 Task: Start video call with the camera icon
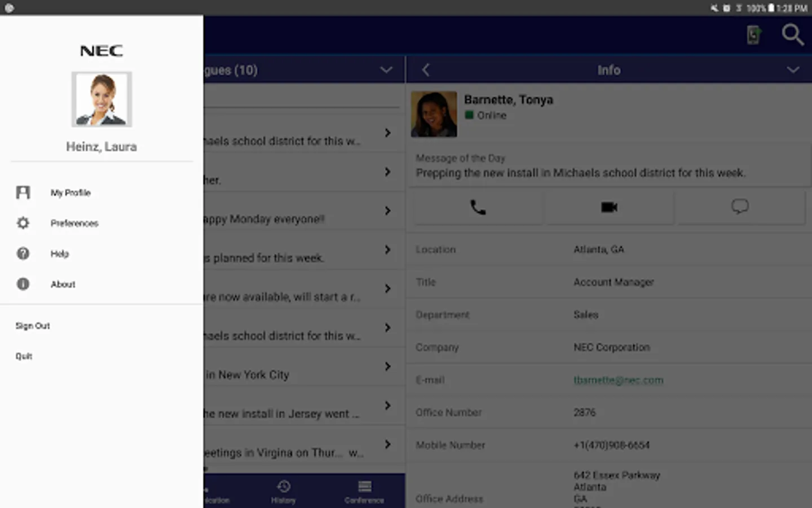click(x=609, y=207)
